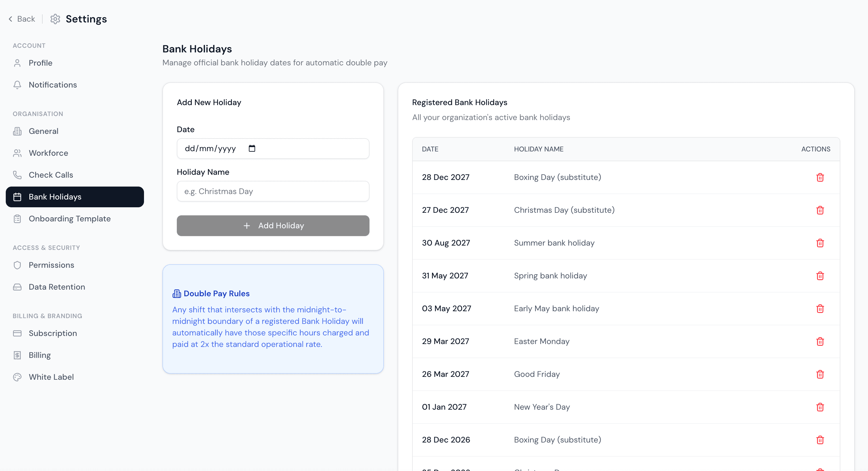
Task: Delete the Boxing Day (substitute) 28 Dec 2026 holiday
Action: pos(820,440)
